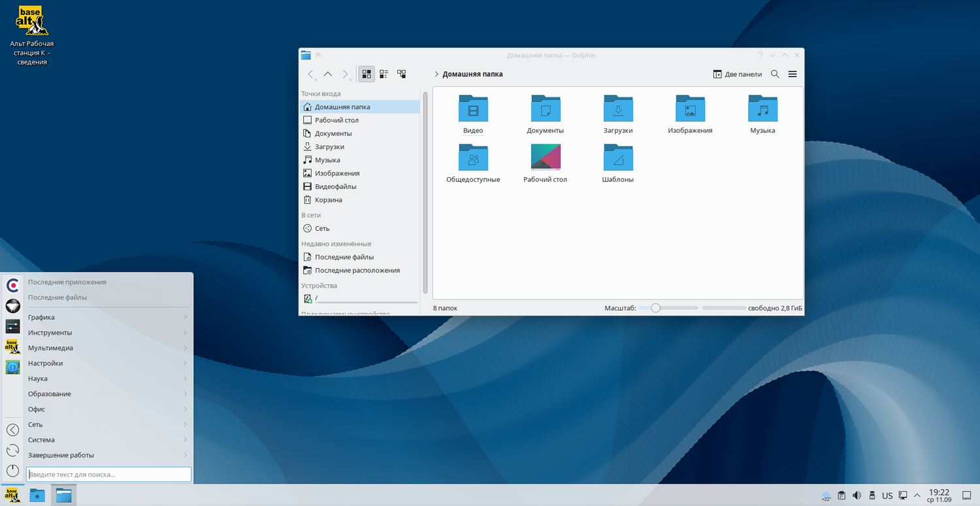980x506 pixels.
Task: Toggle the Две панели split view
Action: (738, 75)
